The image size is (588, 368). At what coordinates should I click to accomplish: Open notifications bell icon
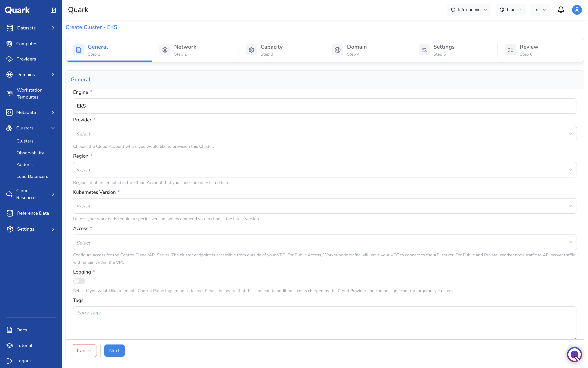click(561, 10)
